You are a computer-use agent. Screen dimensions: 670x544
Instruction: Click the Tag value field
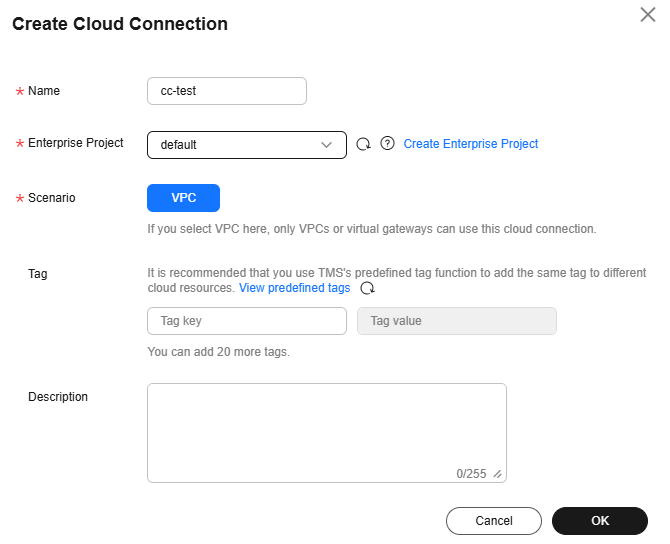point(457,321)
